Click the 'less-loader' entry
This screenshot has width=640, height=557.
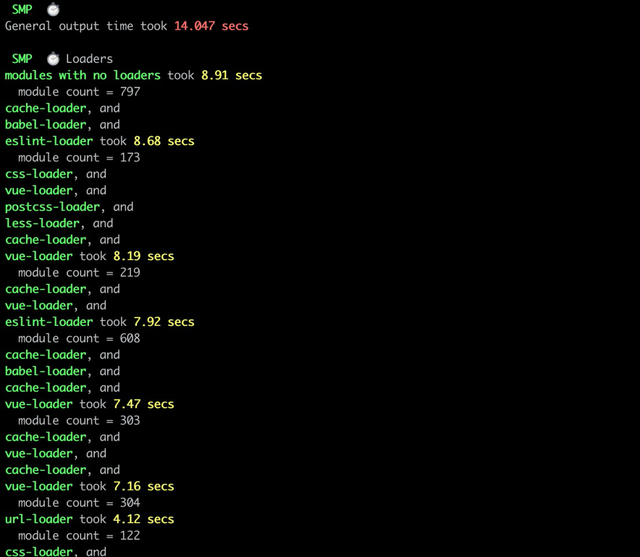(42, 223)
